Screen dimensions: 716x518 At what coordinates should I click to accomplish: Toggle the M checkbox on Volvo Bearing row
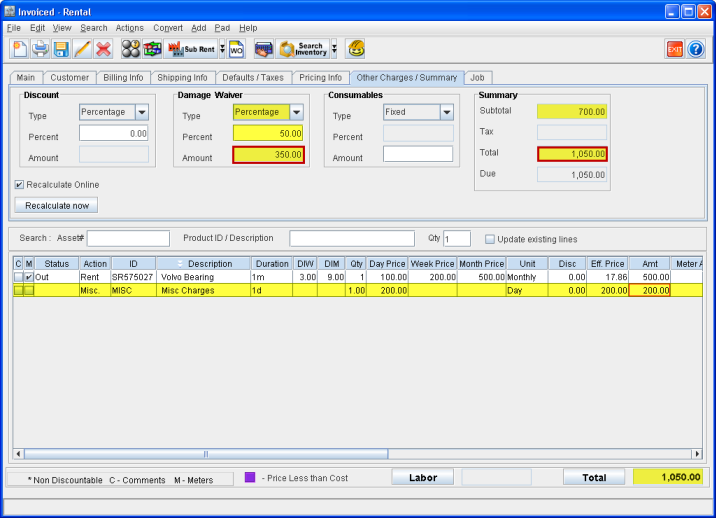coord(29,277)
